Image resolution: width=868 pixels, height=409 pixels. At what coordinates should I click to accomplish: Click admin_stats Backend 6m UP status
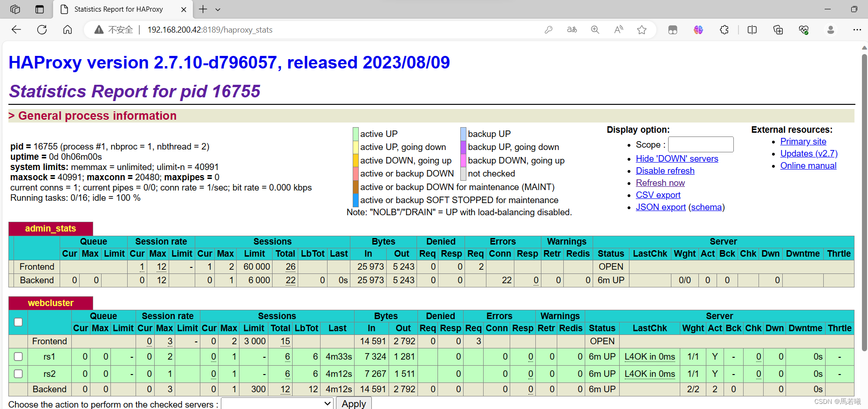[x=611, y=280]
